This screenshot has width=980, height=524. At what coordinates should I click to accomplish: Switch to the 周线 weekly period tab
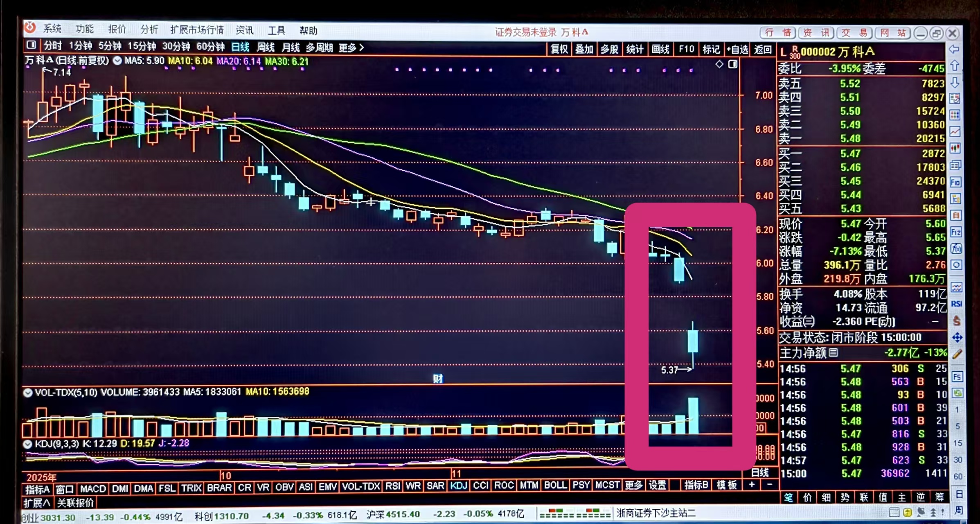[265, 47]
